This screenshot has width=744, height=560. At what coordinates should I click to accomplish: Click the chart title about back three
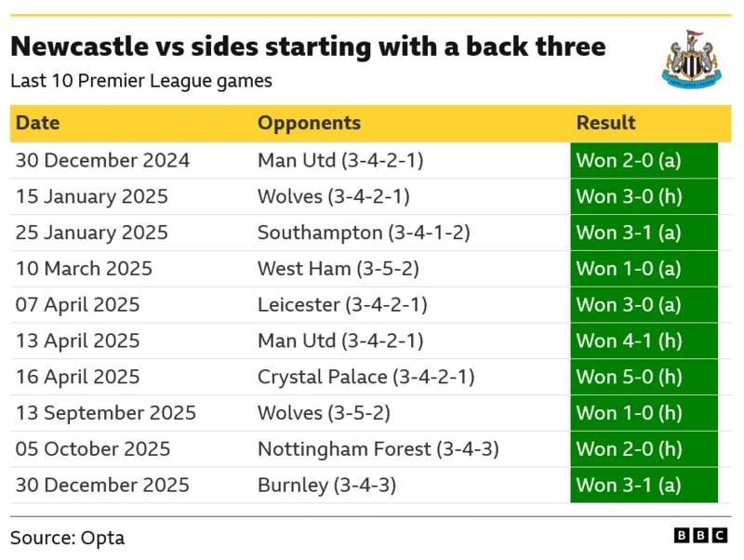(308, 47)
